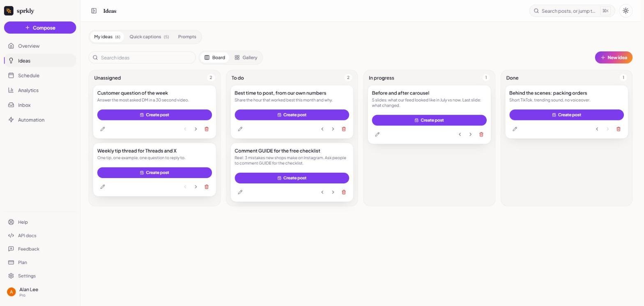
Task: Delete the 'Customer question of the week' idea
Action: pos(207,129)
